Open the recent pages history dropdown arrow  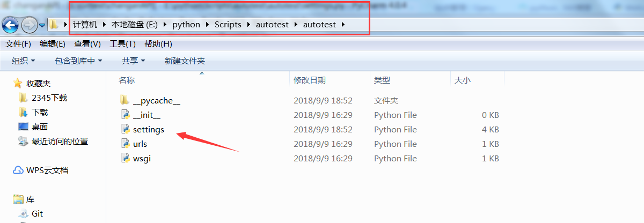42,25
